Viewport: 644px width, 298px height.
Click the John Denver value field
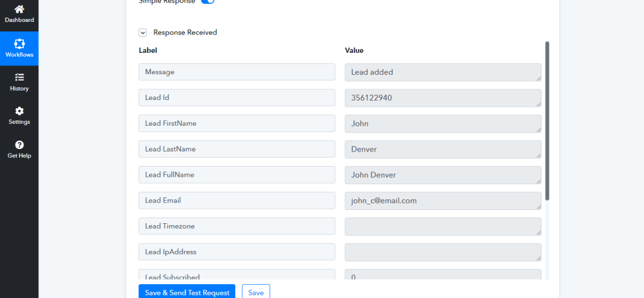(x=443, y=175)
